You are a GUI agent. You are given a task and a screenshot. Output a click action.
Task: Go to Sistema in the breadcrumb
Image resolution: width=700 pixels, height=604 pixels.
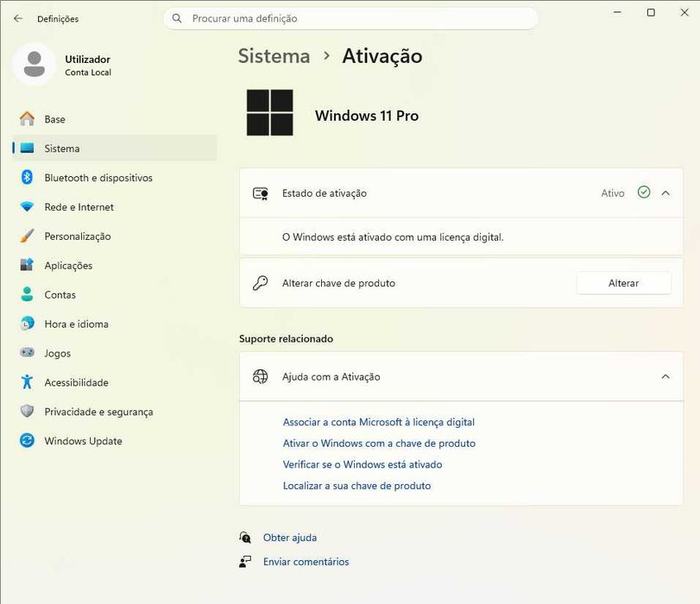(274, 56)
